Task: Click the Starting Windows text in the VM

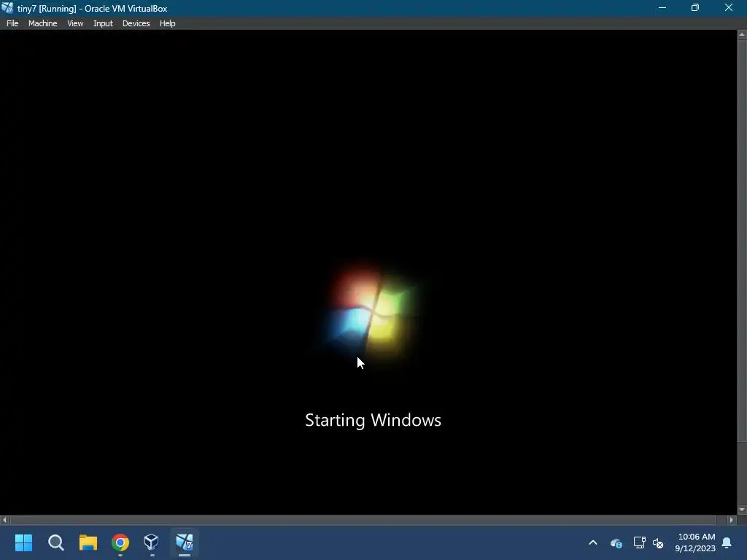Action: coord(373,420)
